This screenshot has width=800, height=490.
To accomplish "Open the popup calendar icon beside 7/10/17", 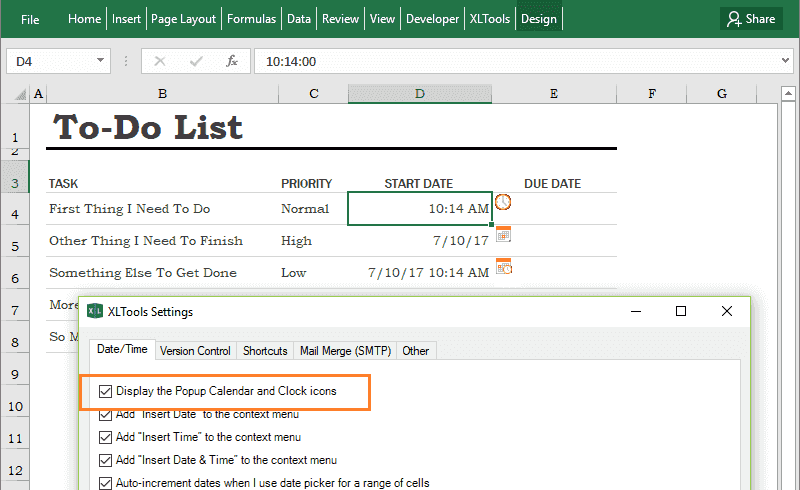I will (503, 234).
